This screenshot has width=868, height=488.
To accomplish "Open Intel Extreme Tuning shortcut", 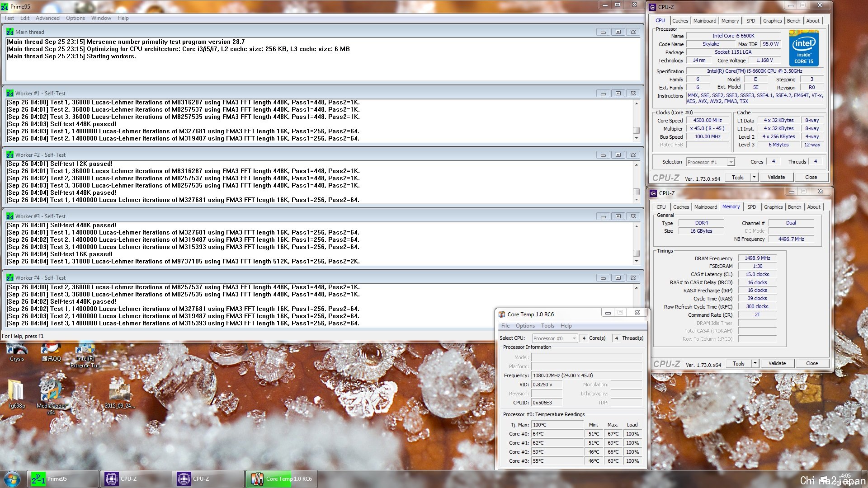I will (85, 356).
